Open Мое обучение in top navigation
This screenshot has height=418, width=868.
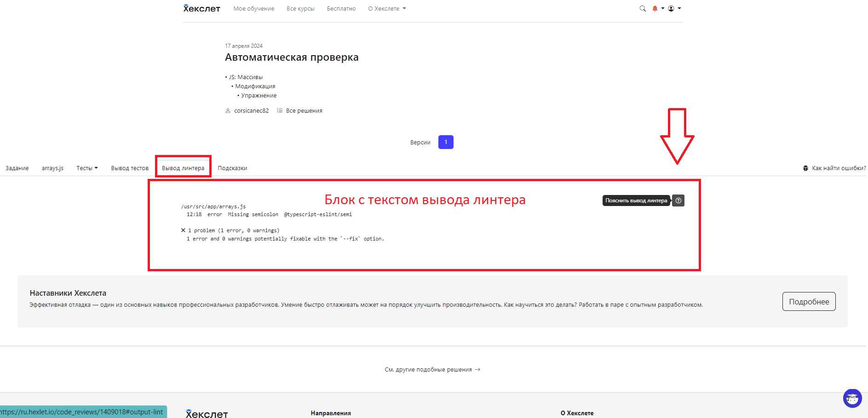point(253,9)
